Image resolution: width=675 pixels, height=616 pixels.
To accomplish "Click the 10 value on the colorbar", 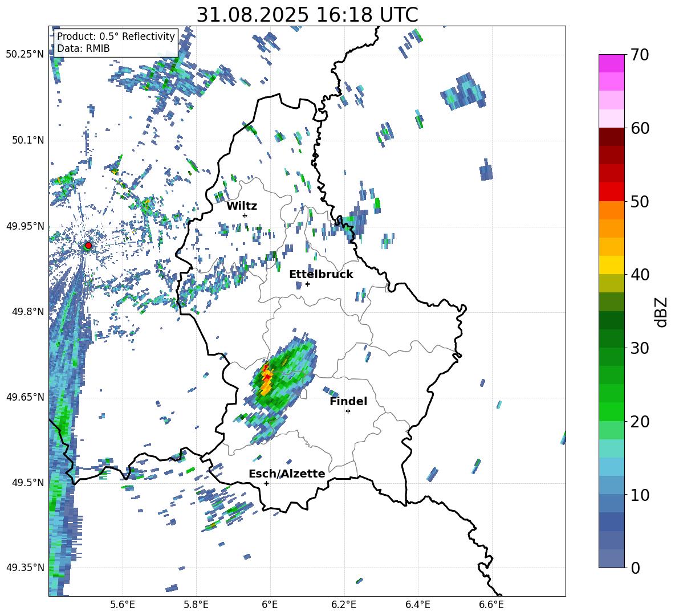I will (x=639, y=495).
